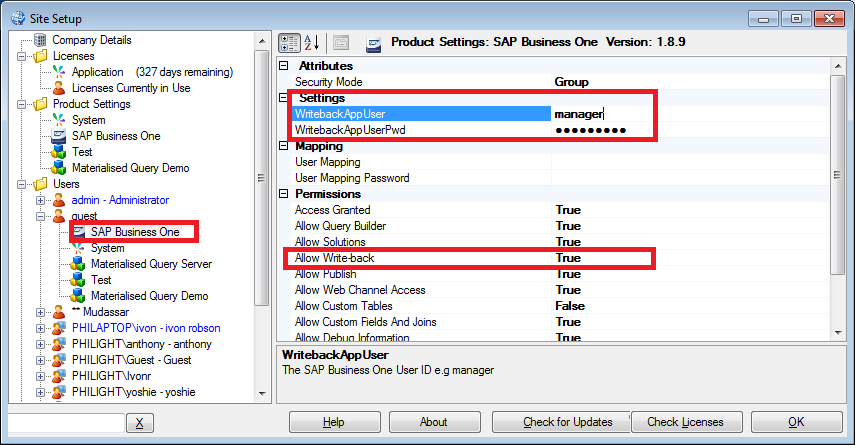The height and width of the screenshot is (445, 855).
Task: Select SAP Business One under guest
Action: (135, 232)
